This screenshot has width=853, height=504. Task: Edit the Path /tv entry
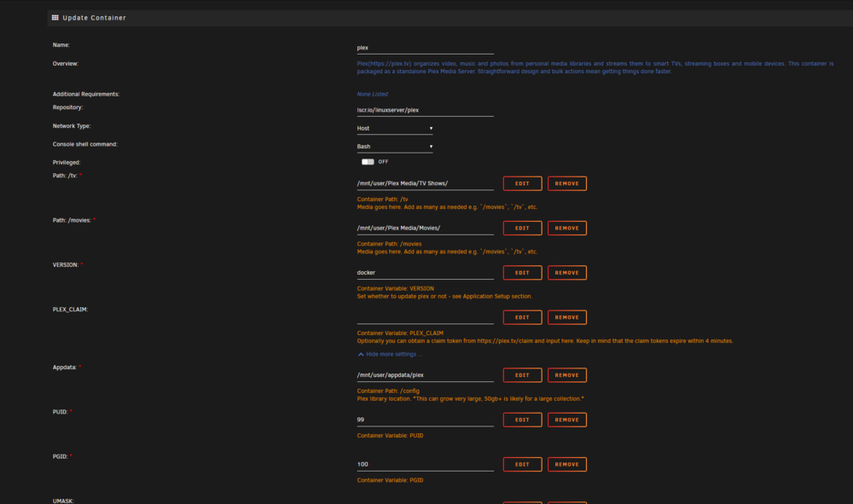(x=522, y=183)
